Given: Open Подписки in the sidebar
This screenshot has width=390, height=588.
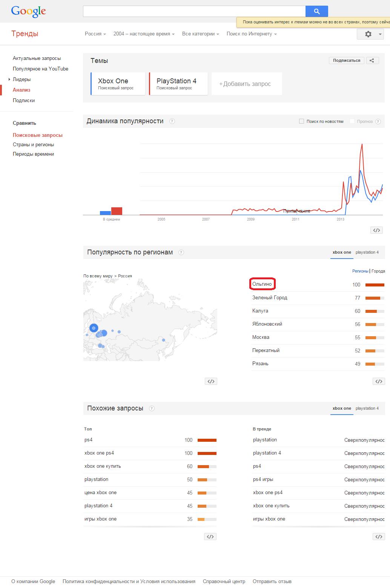Looking at the screenshot, I should [x=24, y=101].
